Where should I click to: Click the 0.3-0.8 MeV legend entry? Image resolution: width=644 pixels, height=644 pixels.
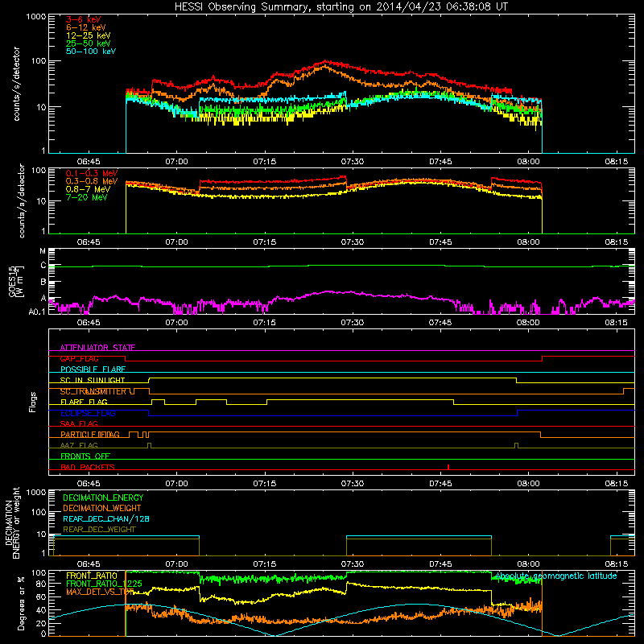coord(92,181)
